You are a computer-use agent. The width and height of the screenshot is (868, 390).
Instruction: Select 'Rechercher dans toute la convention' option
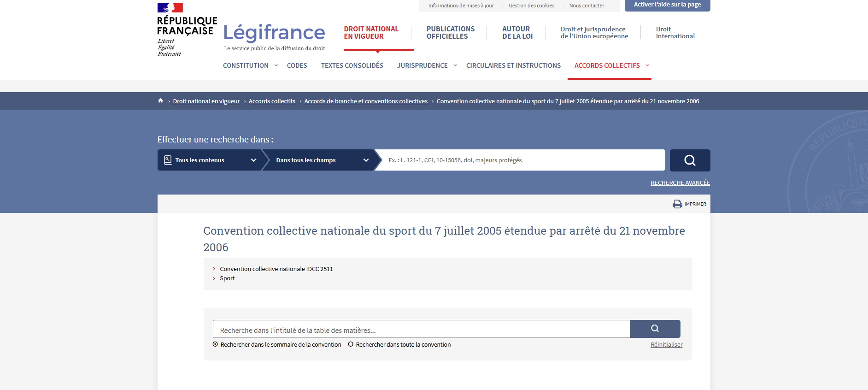pyautogui.click(x=351, y=344)
